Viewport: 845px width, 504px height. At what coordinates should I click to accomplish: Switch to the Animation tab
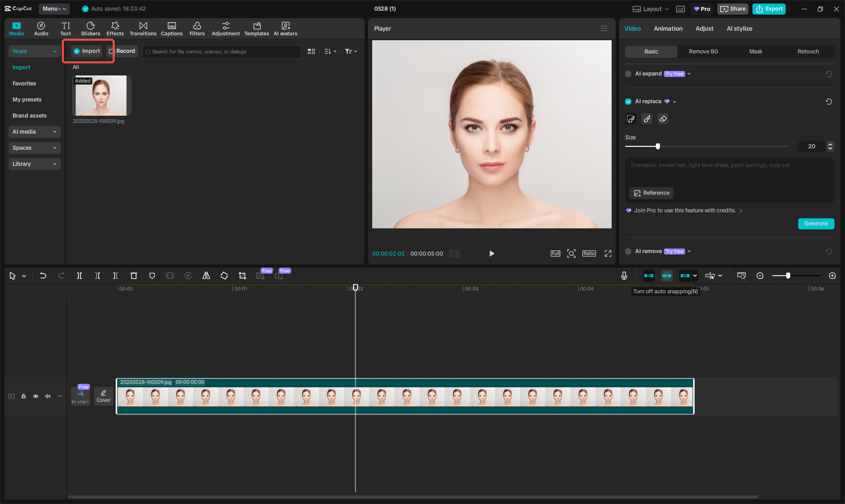(668, 29)
